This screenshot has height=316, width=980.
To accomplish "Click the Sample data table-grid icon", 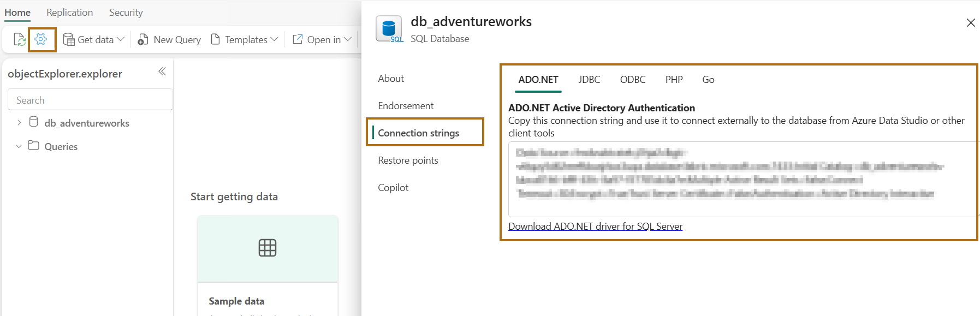I will pyautogui.click(x=268, y=248).
